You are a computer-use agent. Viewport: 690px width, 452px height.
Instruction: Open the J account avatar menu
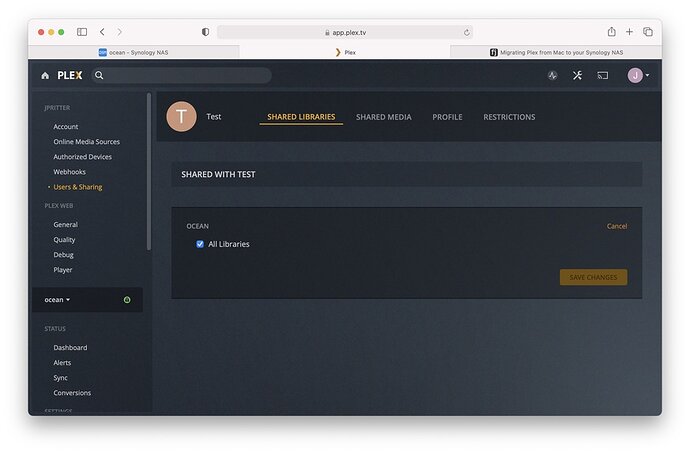click(638, 76)
